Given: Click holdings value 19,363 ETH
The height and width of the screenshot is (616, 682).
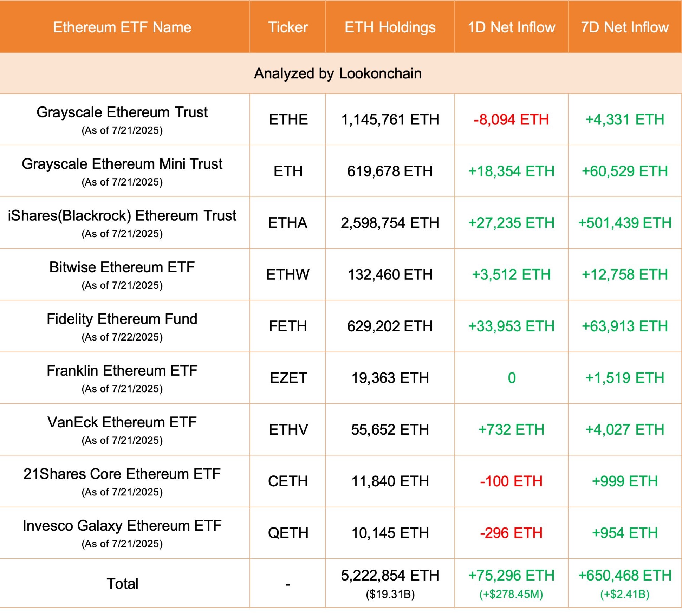Looking at the screenshot, I should click(390, 378).
